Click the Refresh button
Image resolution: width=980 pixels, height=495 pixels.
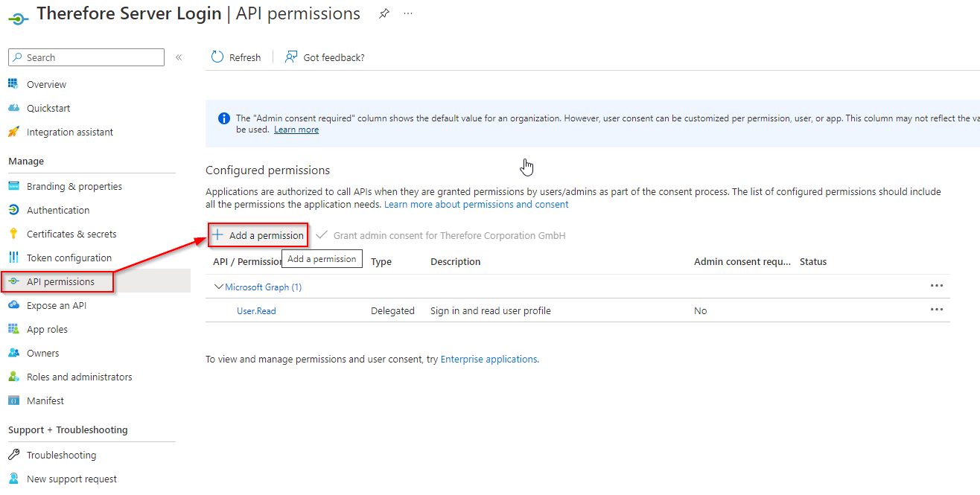[236, 57]
